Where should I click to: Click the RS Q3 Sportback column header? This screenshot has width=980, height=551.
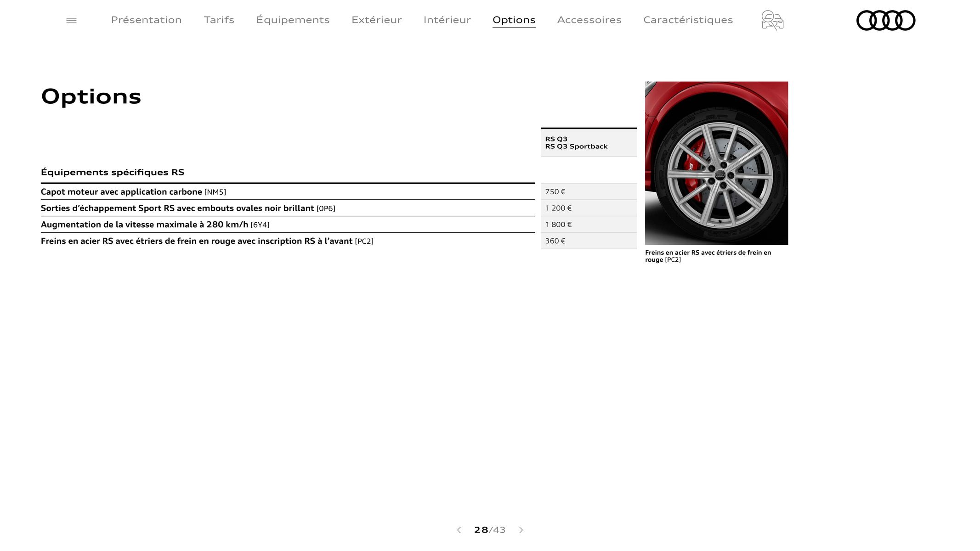[589, 143]
